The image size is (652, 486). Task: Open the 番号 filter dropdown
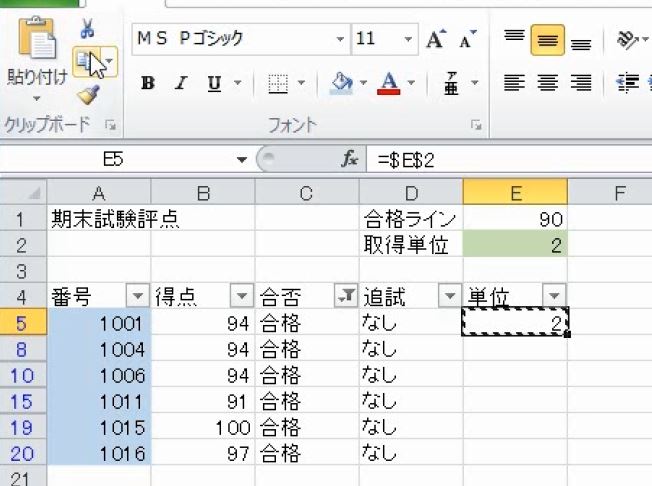click(138, 296)
